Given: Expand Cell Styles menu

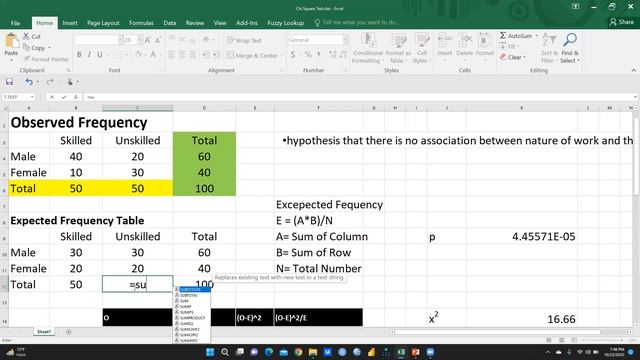Looking at the screenshot, I should click(x=421, y=48).
